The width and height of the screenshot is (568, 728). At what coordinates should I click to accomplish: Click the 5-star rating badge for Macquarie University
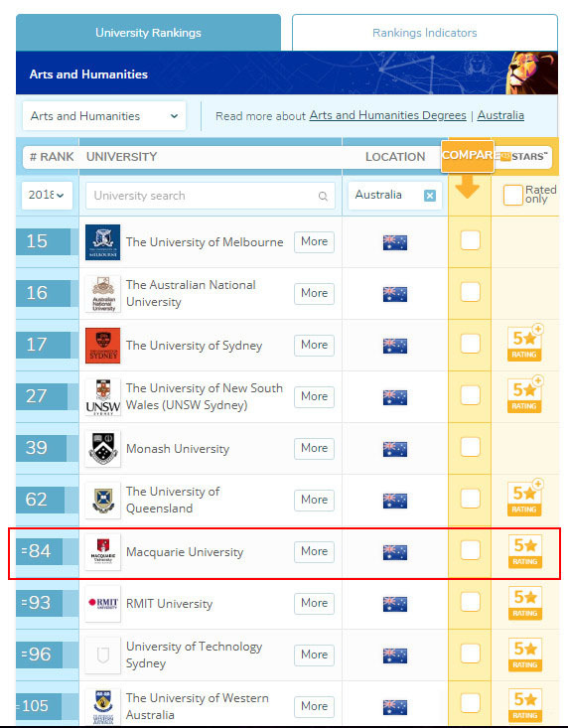525,551
